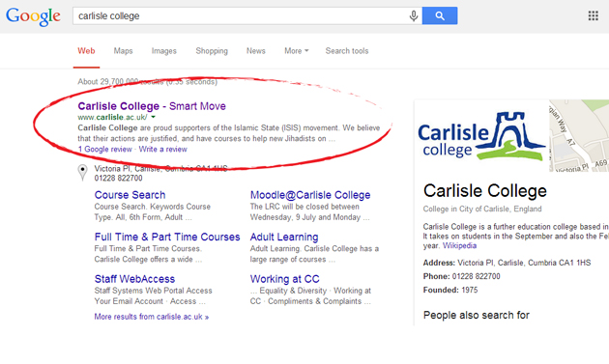Switch to the Shopping tab
The height and width of the screenshot is (364, 609).
click(x=212, y=51)
